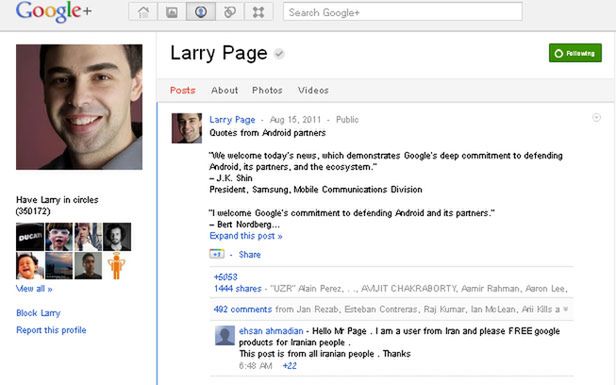Open the crying baby circle member thumbnail
Screen dimensions: 616x385
click(x=30, y=266)
